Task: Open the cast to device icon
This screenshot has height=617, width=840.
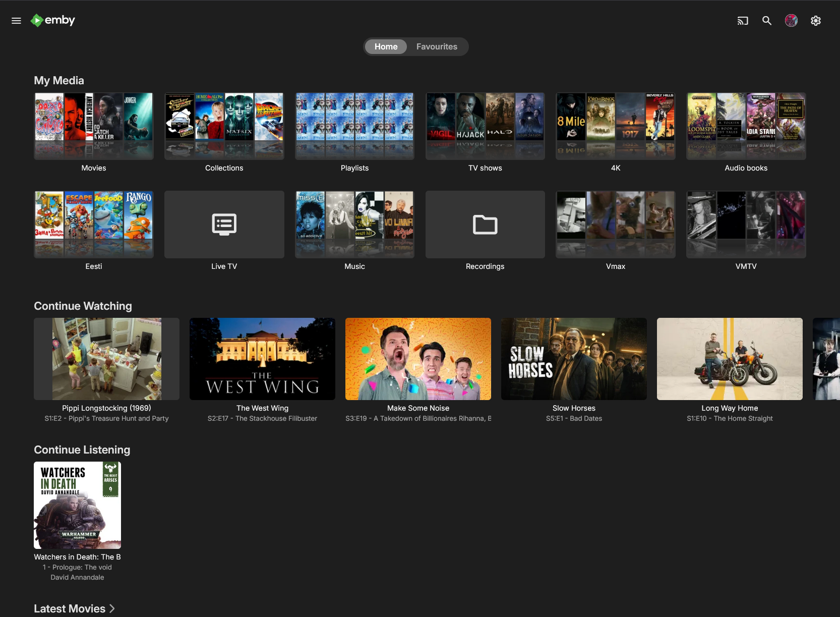Action: coord(742,21)
